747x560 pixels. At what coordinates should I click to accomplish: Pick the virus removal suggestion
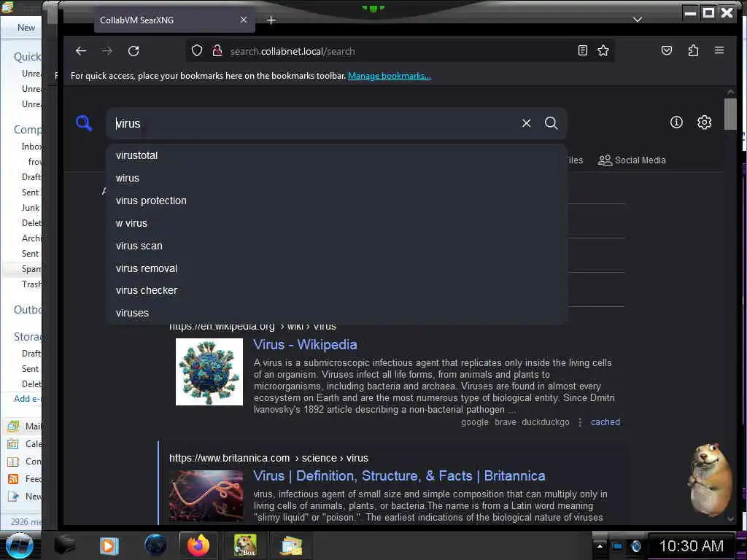tap(336, 268)
